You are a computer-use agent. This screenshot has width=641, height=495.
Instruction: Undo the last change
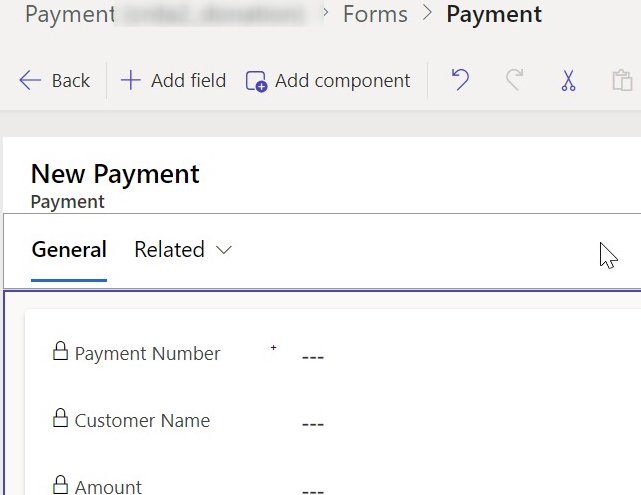coord(460,81)
